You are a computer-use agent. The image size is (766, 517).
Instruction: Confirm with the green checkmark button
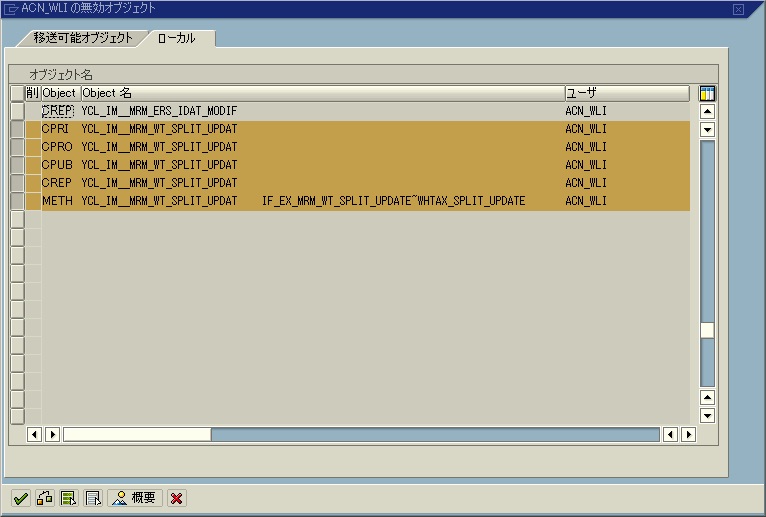tap(21, 498)
